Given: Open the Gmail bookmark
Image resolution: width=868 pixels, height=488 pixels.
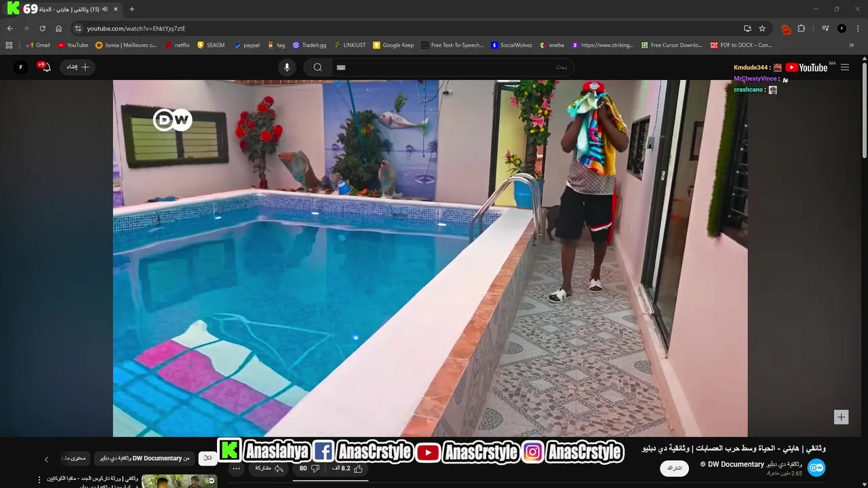Looking at the screenshot, I should [x=37, y=45].
